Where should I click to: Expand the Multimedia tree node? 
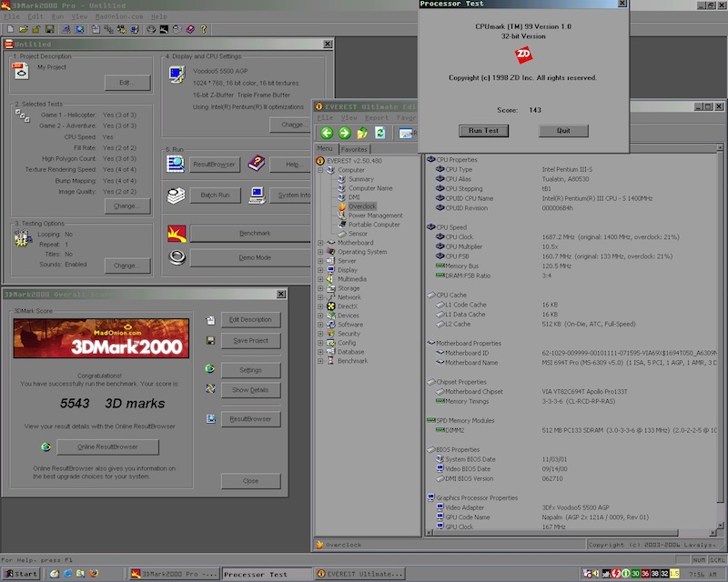click(x=320, y=279)
